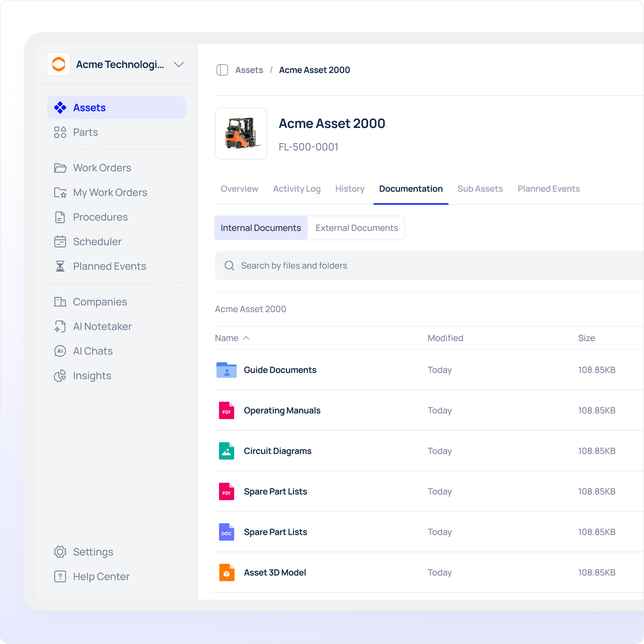Click the Scheduler calendar icon
This screenshot has width=644, height=644.
coord(60,242)
